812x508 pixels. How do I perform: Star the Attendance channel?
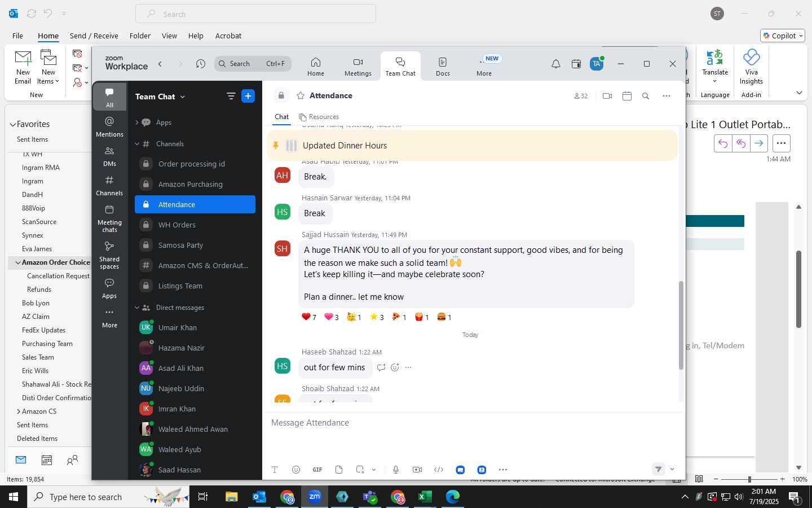click(x=301, y=96)
